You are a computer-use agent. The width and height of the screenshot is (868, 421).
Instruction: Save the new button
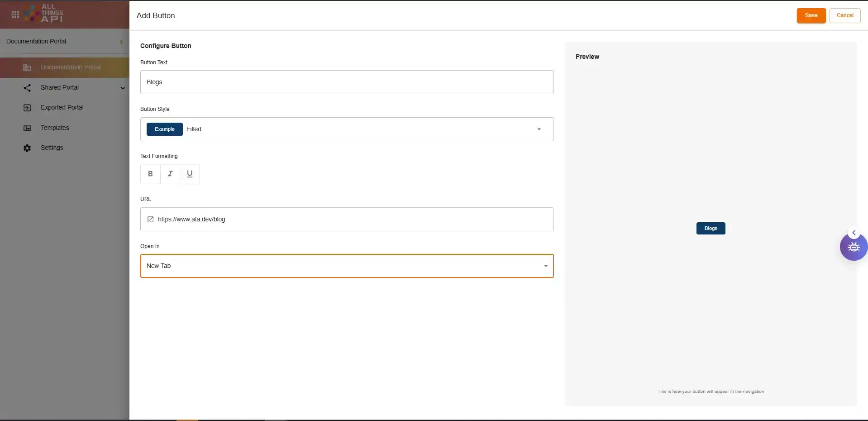811,15
